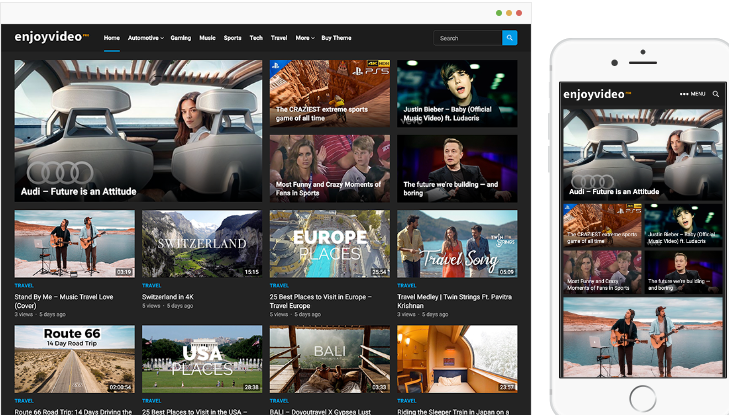
Task: Expand the Automotive dropdown menu
Action: (x=146, y=38)
